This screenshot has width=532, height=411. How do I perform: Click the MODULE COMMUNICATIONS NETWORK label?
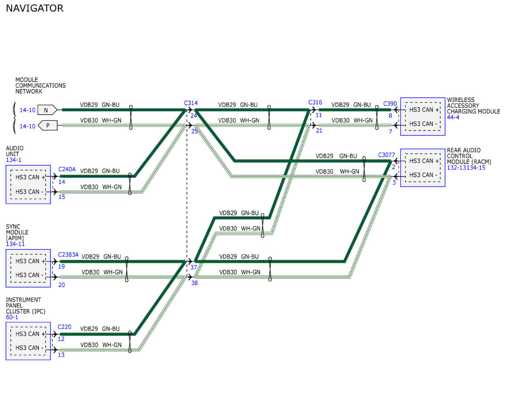(40, 86)
